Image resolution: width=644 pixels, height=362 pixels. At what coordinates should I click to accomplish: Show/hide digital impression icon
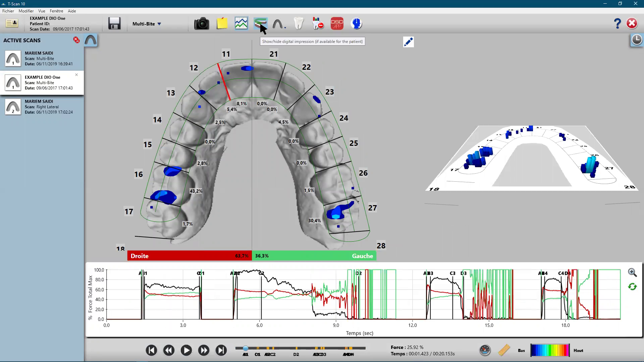261,23
